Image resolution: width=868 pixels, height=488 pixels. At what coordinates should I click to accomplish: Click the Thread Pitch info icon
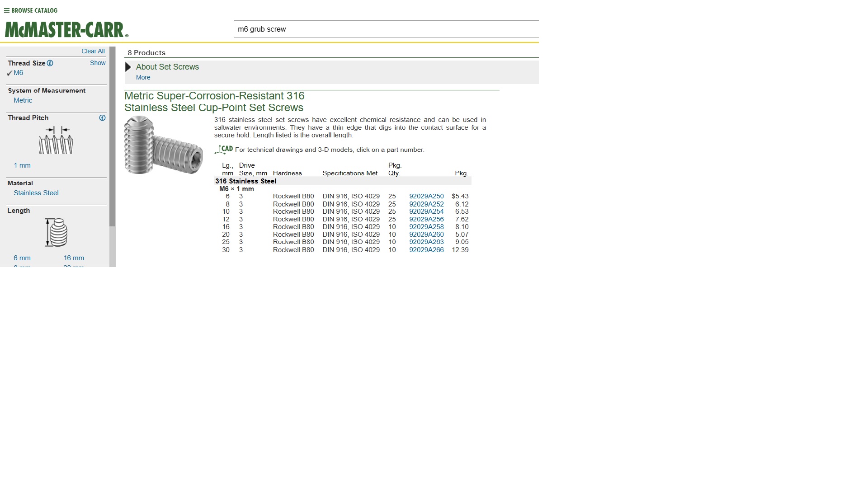point(102,118)
